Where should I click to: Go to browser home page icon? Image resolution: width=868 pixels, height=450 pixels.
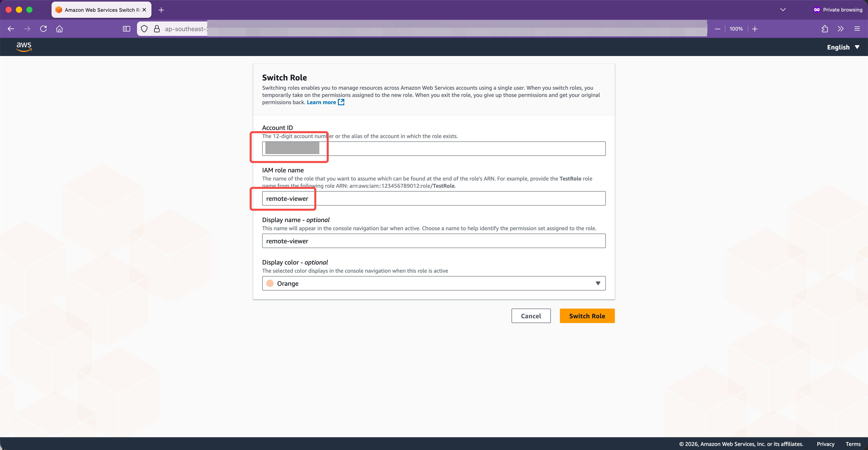coord(60,29)
